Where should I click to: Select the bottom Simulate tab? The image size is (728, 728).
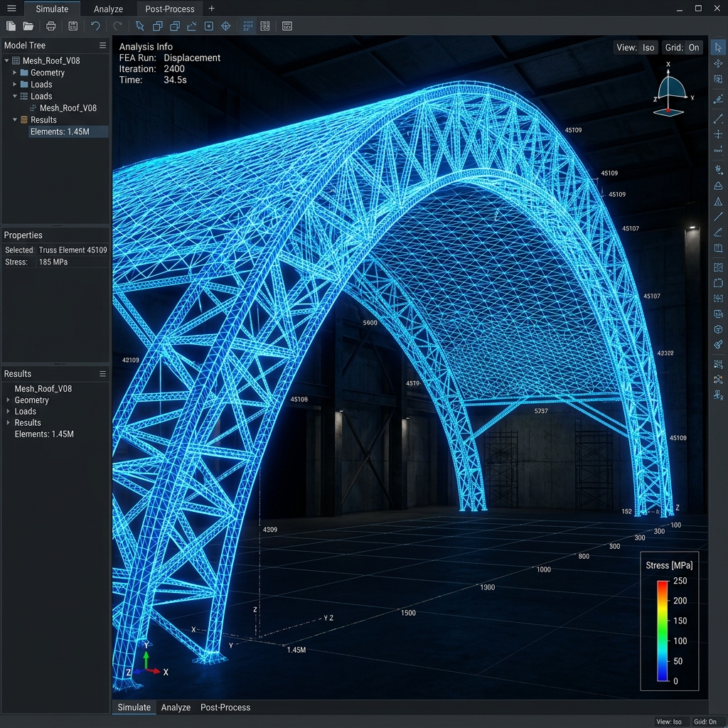click(134, 707)
